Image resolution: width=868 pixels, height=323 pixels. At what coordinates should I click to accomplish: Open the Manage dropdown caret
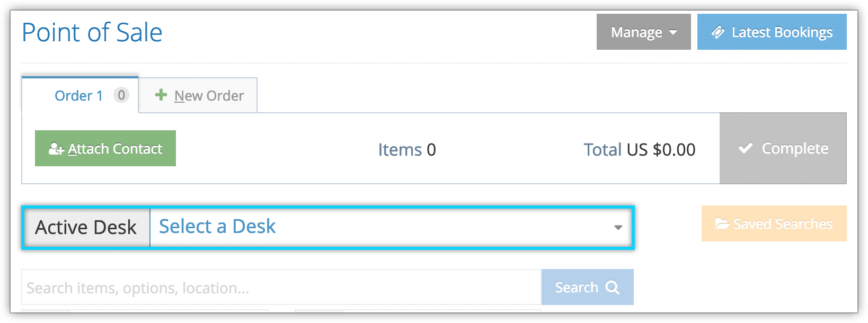click(x=673, y=32)
